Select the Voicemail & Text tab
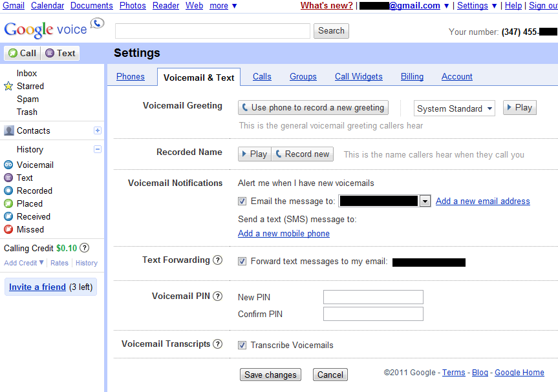558x392 pixels. [x=199, y=77]
